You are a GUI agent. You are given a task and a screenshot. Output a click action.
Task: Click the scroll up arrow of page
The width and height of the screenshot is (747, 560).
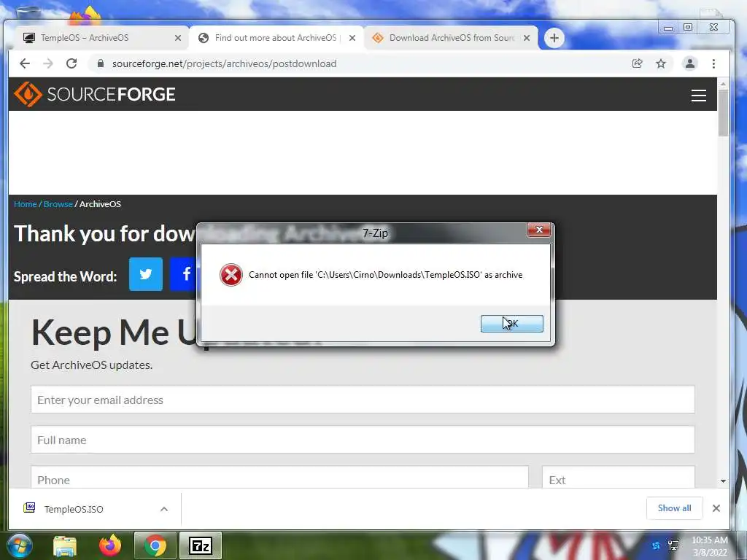click(x=723, y=84)
